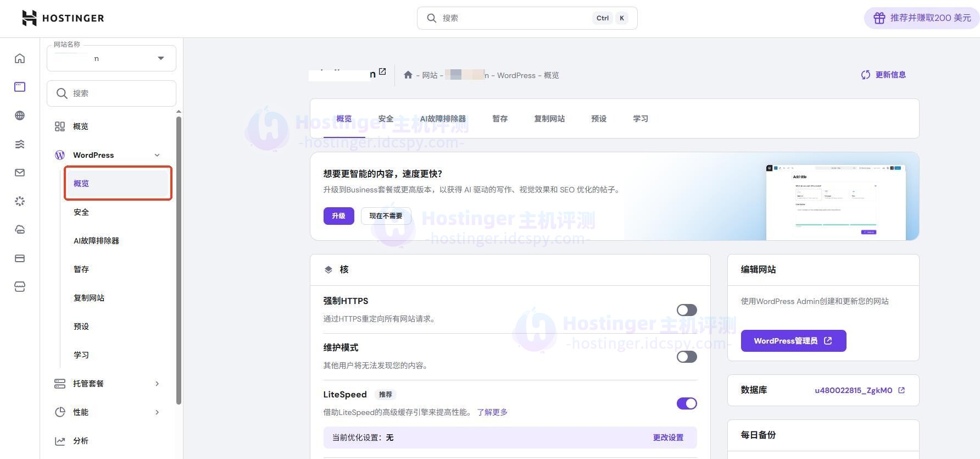980x459 pixels.
Task: Click the gift icon in referral banner
Action: pyautogui.click(x=879, y=18)
